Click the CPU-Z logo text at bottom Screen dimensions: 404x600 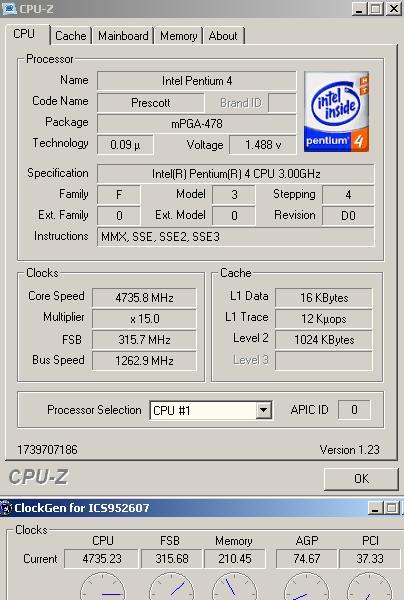(38, 477)
